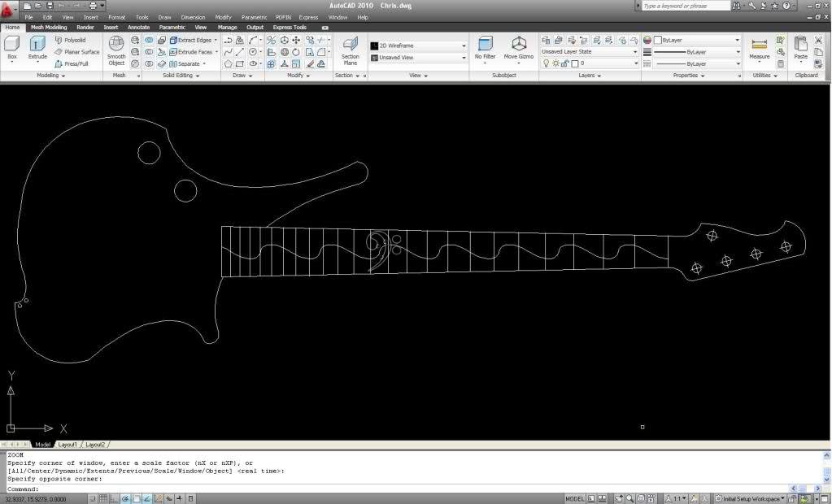Toggle Polar Tracking in status bar
Screen dimensions: 832x504
[x=125, y=499]
